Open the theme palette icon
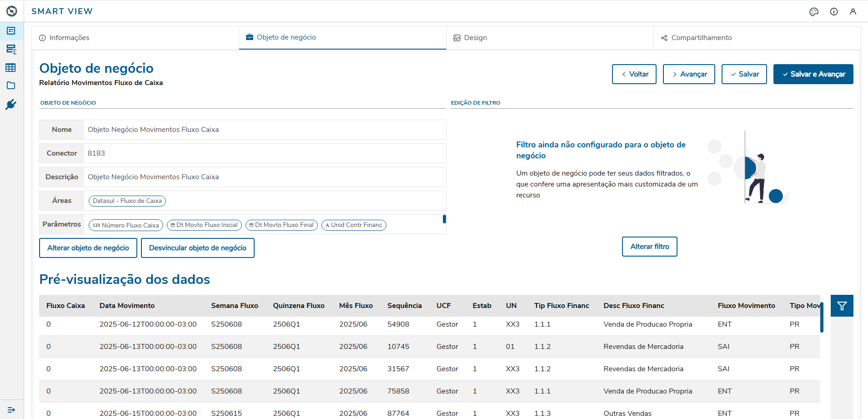This screenshot has width=868, height=419. 814,12
